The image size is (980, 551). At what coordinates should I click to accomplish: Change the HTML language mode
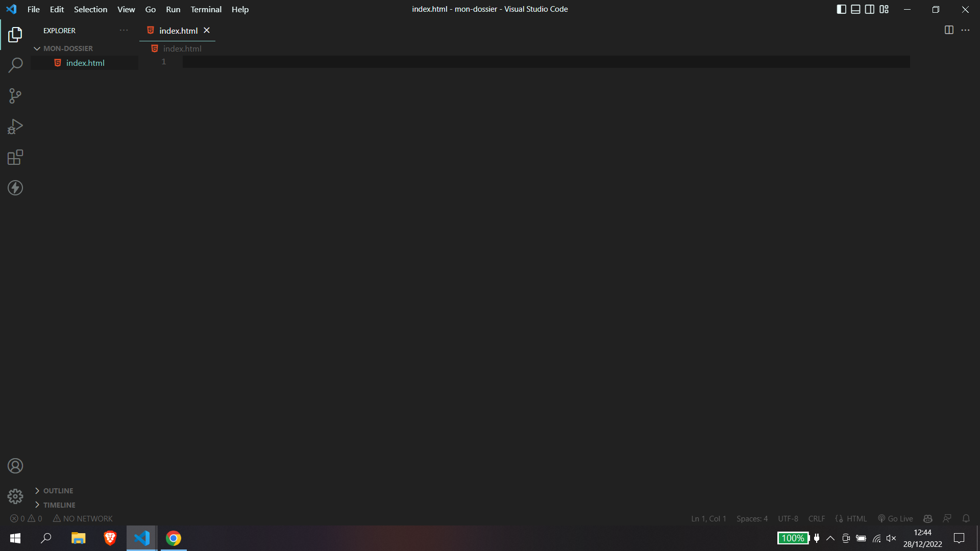point(856,518)
